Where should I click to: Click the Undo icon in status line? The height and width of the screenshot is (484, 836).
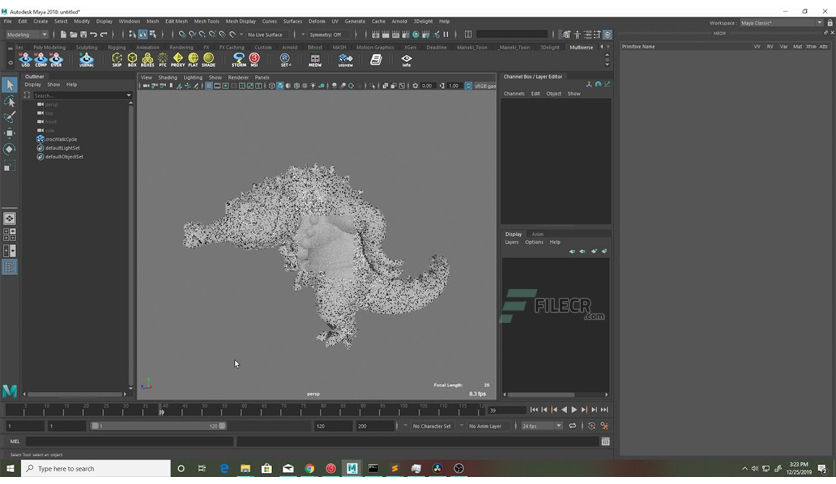click(94, 35)
